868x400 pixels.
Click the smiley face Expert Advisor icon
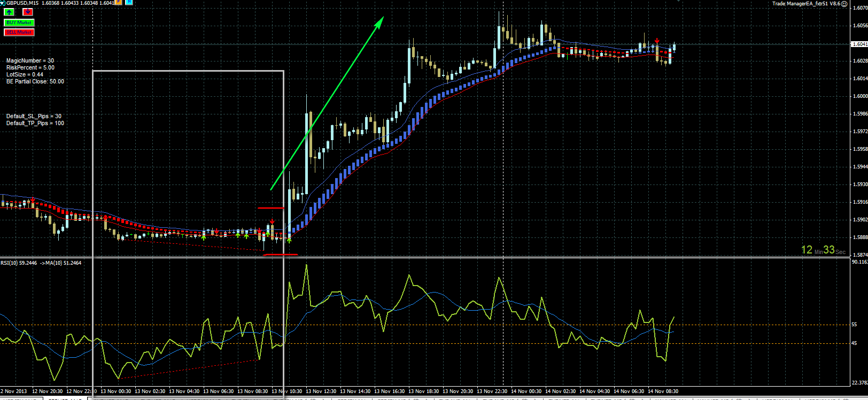[845, 4]
